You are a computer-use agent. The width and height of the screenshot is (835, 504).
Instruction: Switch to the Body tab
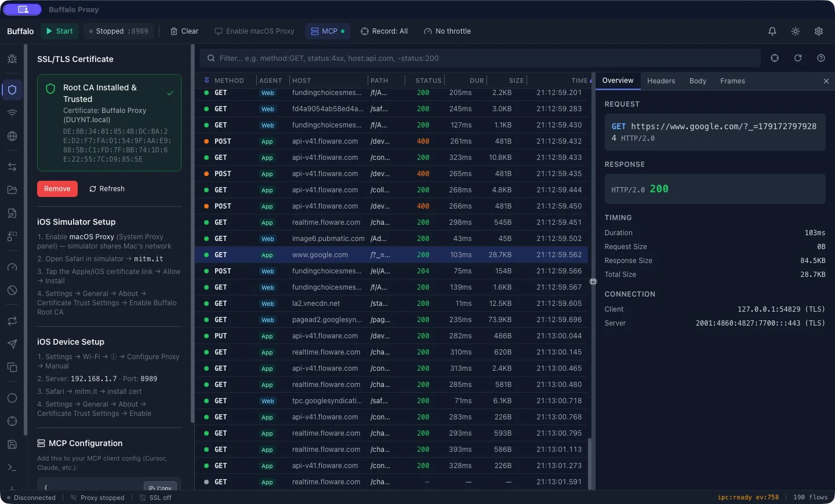pyautogui.click(x=698, y=81)
